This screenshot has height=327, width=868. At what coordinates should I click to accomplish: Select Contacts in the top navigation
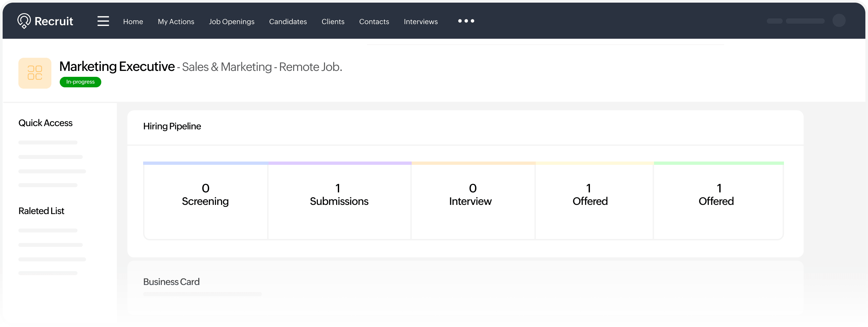(374, 22)
